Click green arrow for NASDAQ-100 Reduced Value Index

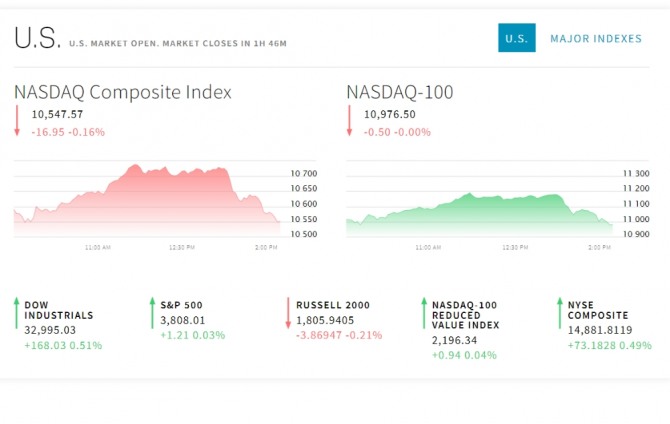424,312
